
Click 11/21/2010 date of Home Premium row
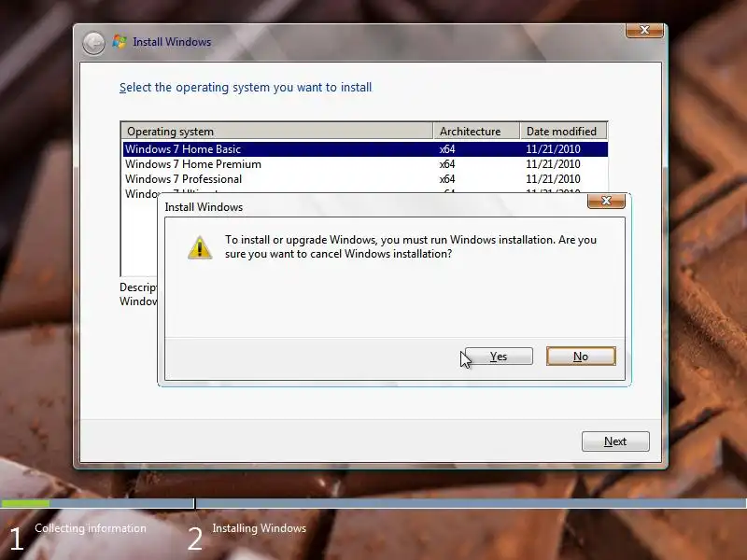[x=553, y=164]
